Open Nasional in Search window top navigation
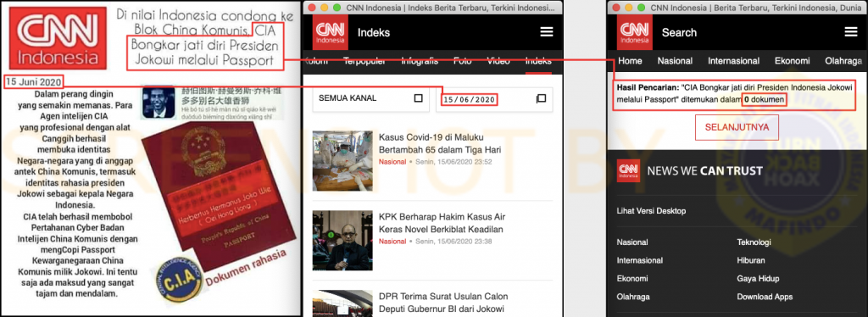Viewport: 868px width, 317px height. [675, 61]
